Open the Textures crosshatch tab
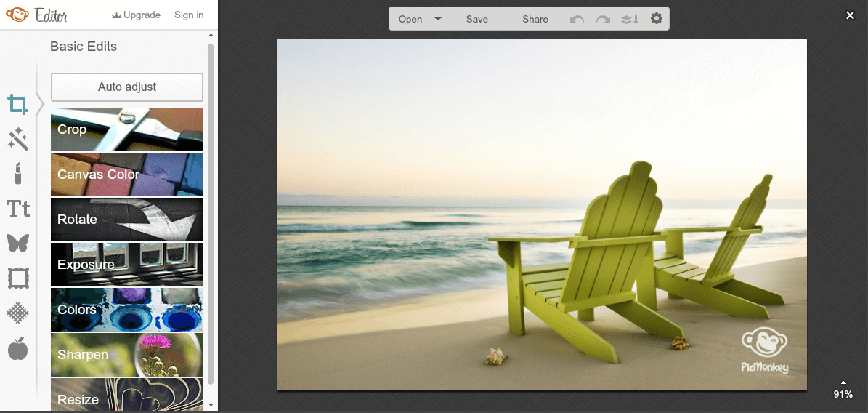Image resolution: width=868 pixels, height=413 pixels. [x=17, y=313]
